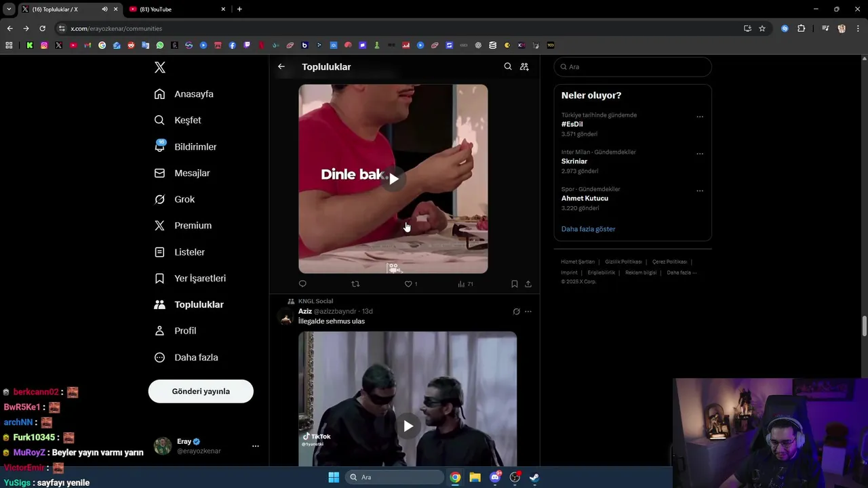Click the X logo in sidebar
The width and height of the screenshot is (868, 488).
pyautogui.click(x=159, y=67)
